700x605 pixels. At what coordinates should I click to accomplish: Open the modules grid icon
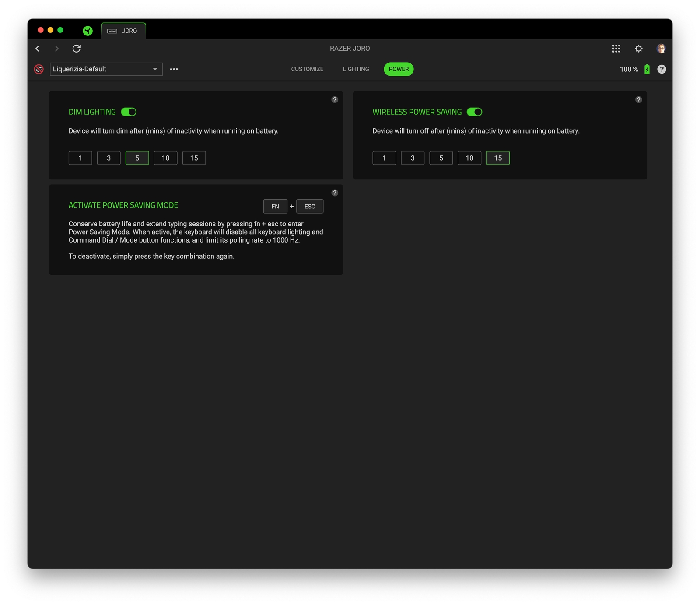pos(616,49)
